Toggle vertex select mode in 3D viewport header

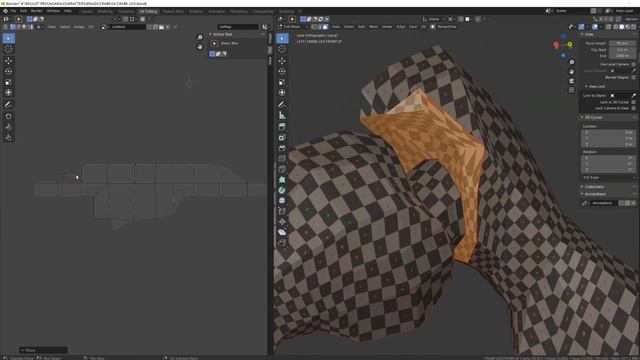(314, 27)
